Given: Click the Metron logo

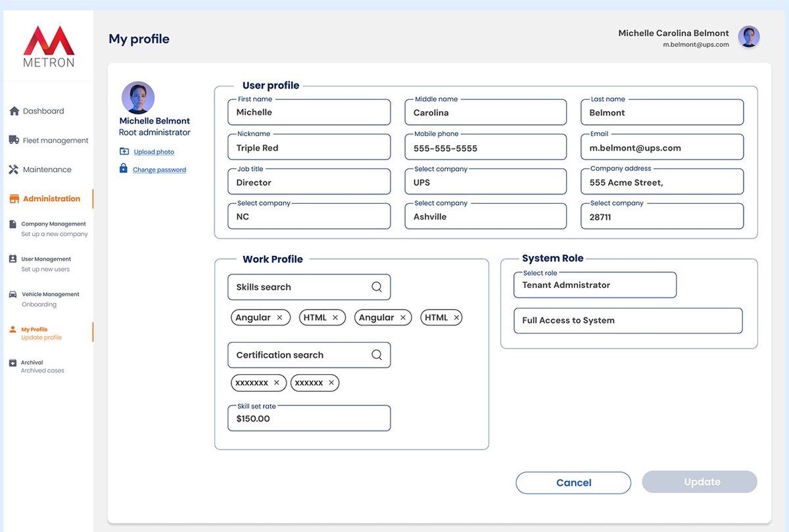Looking at the screenshot, I should pyautogui.click(x=49, y=47).
